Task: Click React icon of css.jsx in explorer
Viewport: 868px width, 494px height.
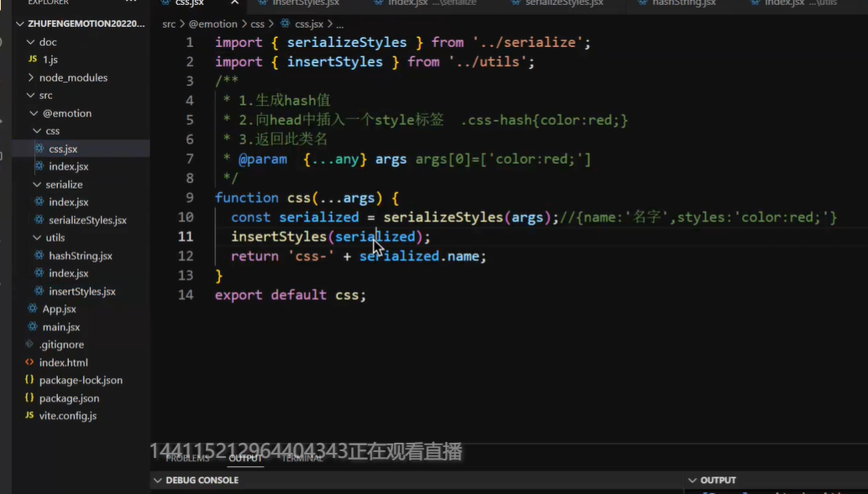Action: pos(39,149)
